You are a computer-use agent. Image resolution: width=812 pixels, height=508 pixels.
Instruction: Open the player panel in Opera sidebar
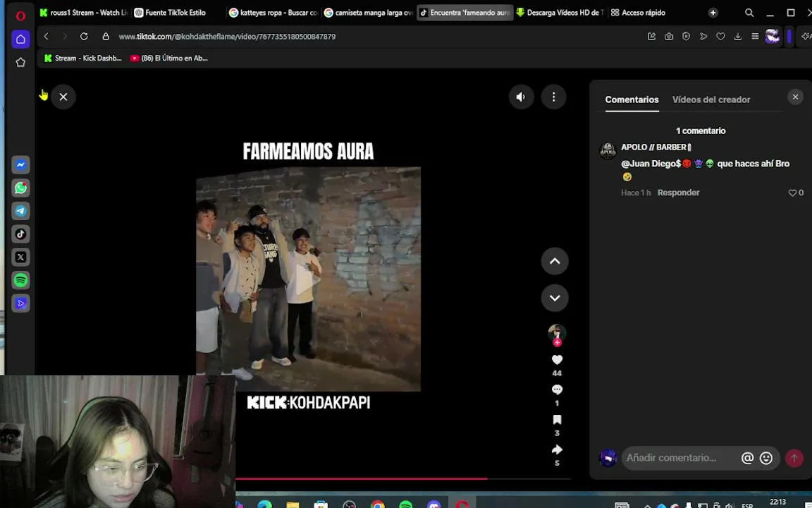(20, 303)
